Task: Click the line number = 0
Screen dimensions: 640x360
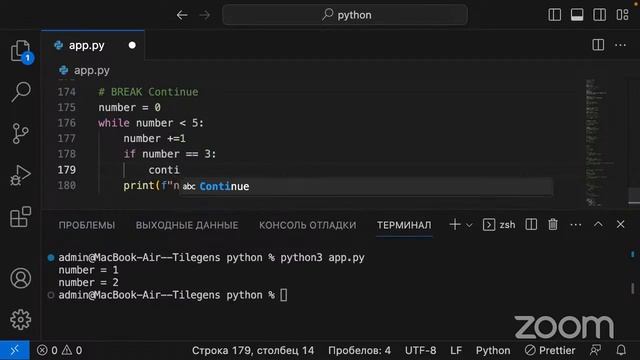Action: click(129, 107)
